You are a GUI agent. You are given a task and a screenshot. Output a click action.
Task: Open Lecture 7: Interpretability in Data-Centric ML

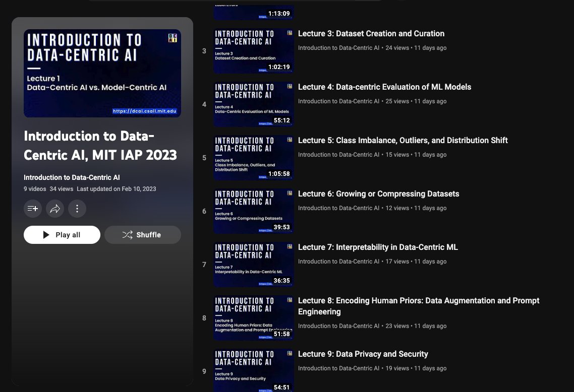378,247
